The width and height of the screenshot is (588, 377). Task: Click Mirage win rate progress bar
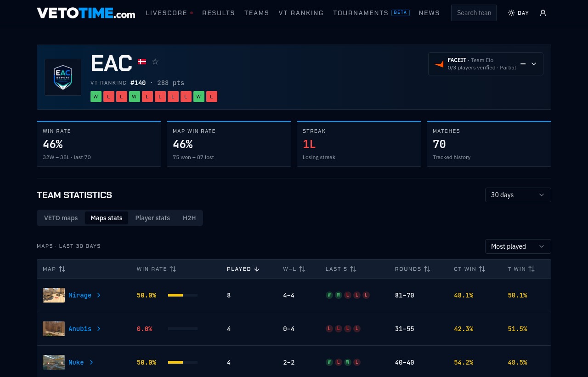coord(183,295)
